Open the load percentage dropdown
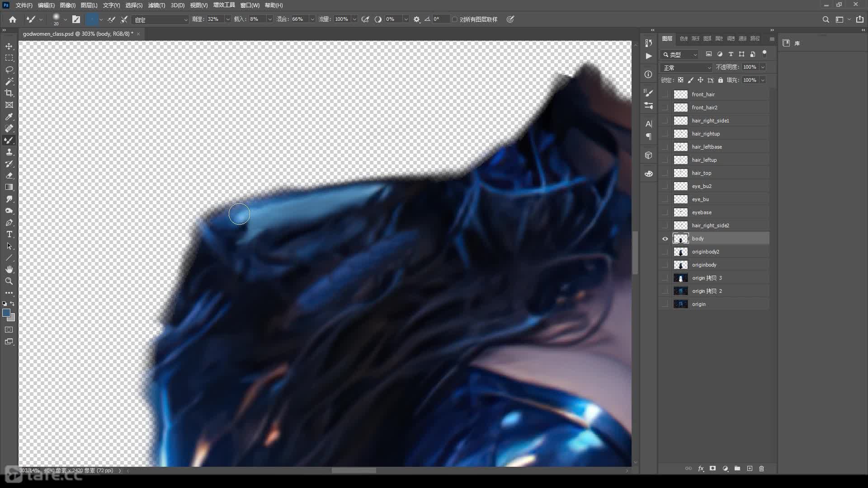Viewport: 868px width, 488px height. tap(270, 19)
